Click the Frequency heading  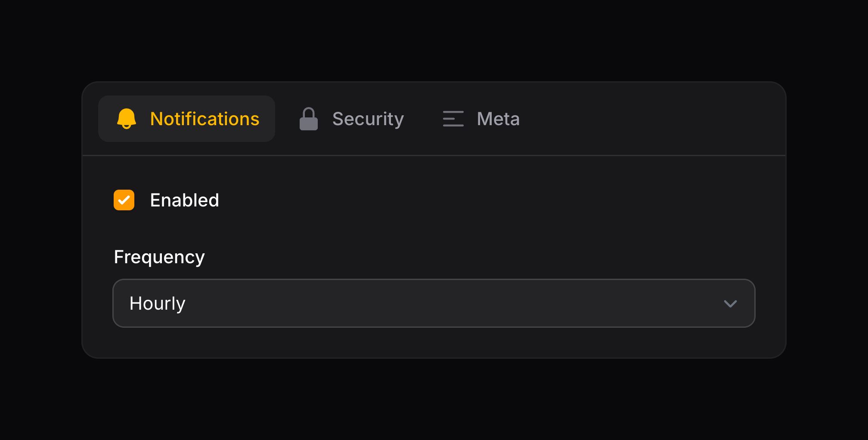[x=159, y=256]
